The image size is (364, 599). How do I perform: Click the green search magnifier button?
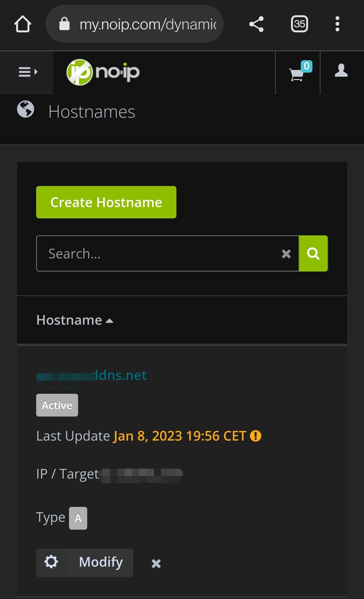[313, 254]
